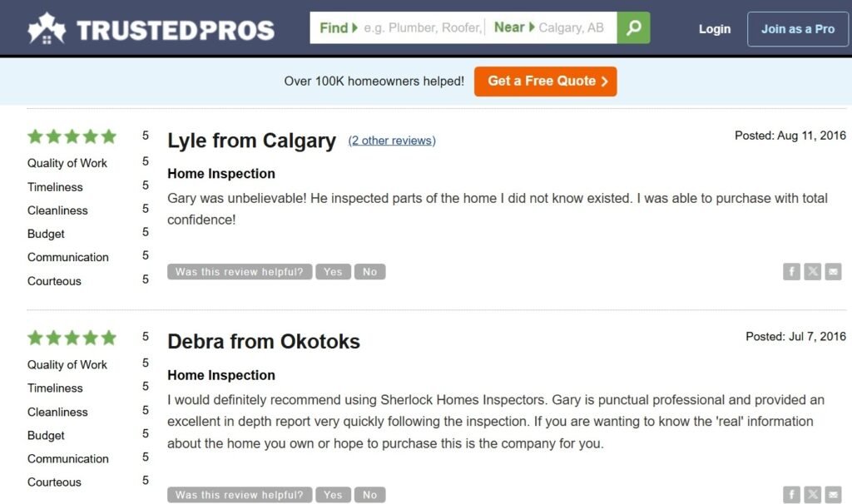Image resolution: width=852 pixels, height=504 pixels.
Task: Open the Login menu item
Action: point(714,28)
